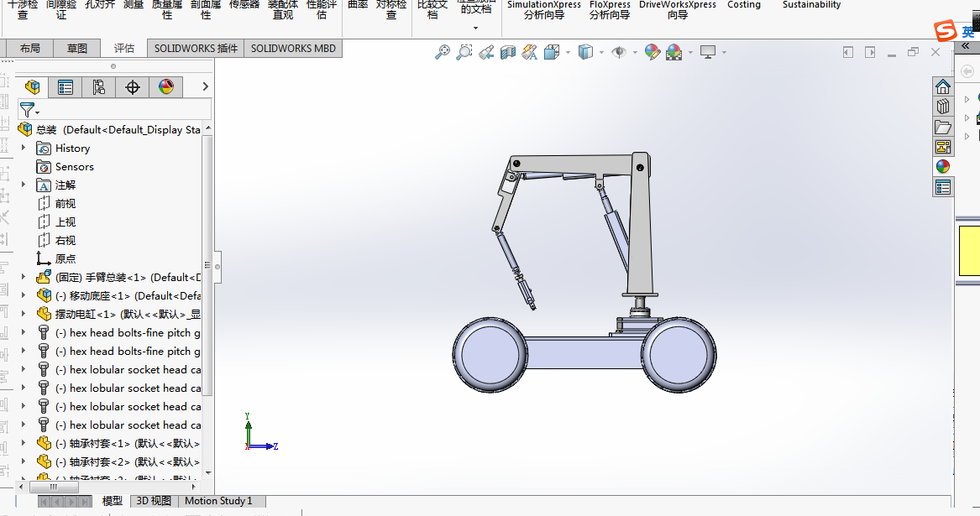Switch to SOLIDWORKS MBD tab
980x516 pixels.
(293, 48)
